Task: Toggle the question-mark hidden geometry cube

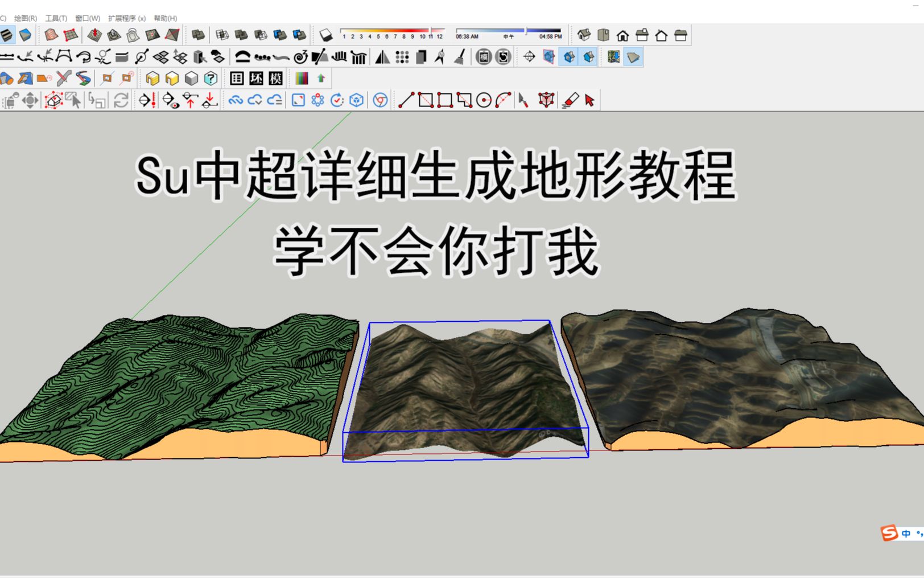Action: tap(211, 78)
